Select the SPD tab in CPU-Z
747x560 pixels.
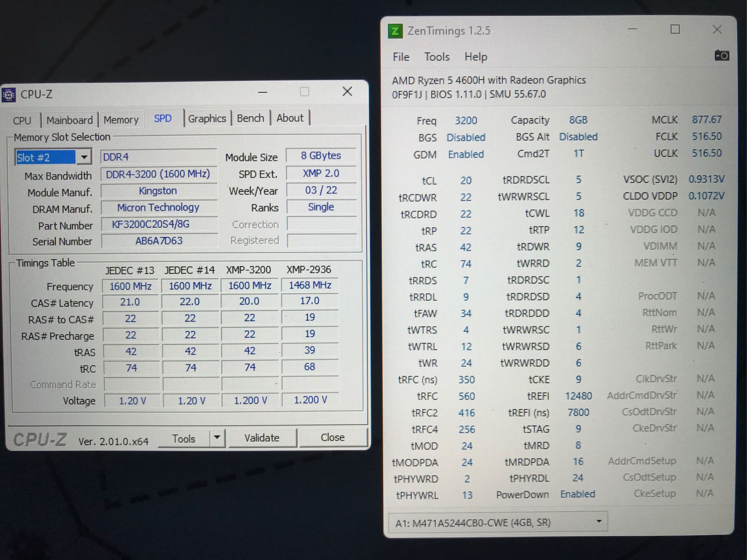point(162,118)
